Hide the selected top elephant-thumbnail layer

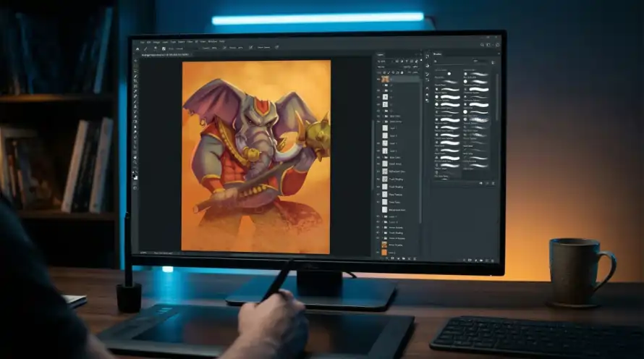[378, 79]
